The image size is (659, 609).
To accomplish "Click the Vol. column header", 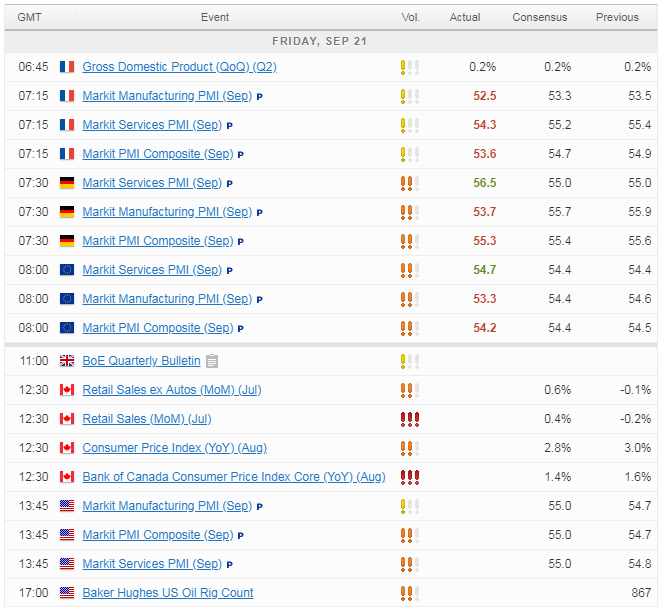I will 410,17.
